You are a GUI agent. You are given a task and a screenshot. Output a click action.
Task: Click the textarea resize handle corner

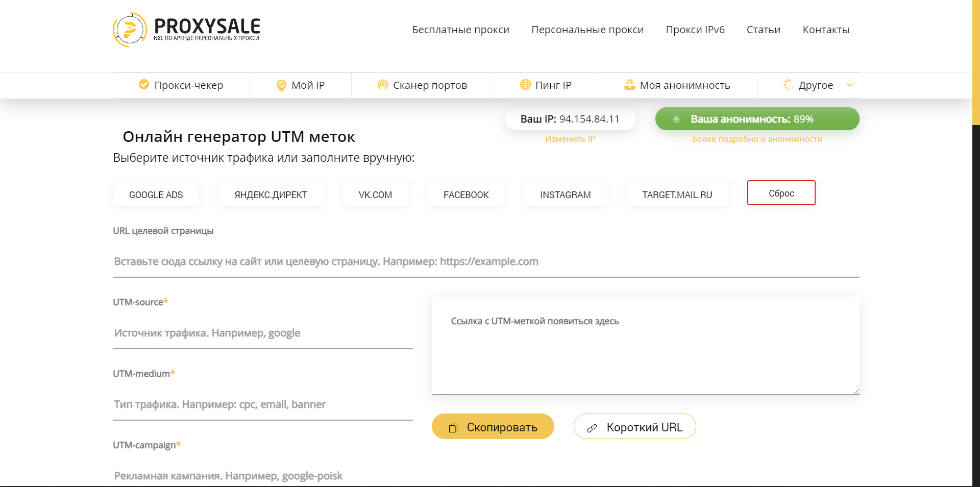pos(856,392)
